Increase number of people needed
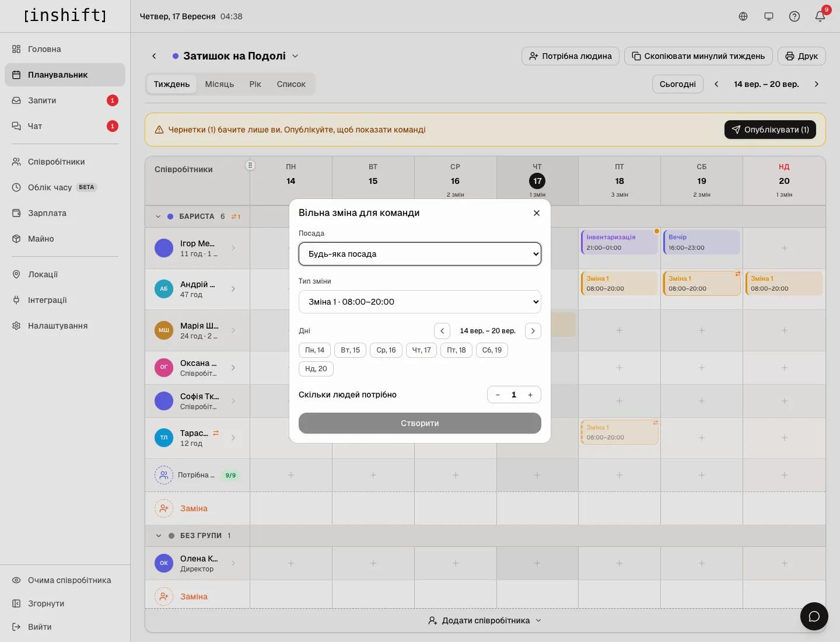Image resolution: width=840 pixels, height=642 pixels. [x=530, y=395]
